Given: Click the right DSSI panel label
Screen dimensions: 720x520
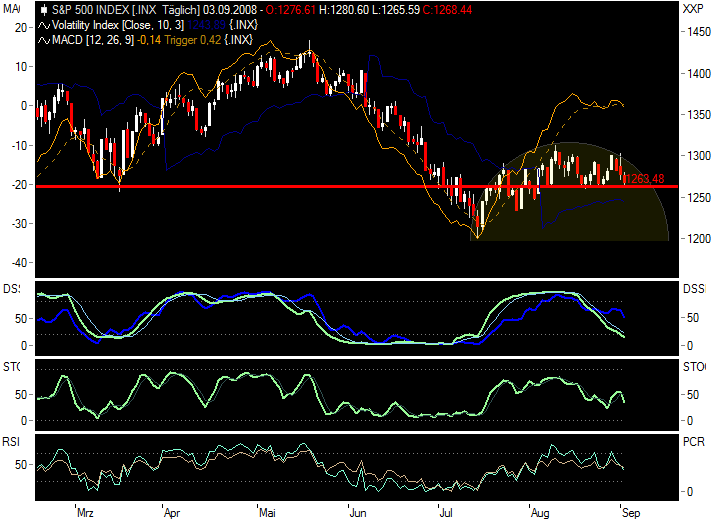Looking at the screenshot, I should coord(694,288).
